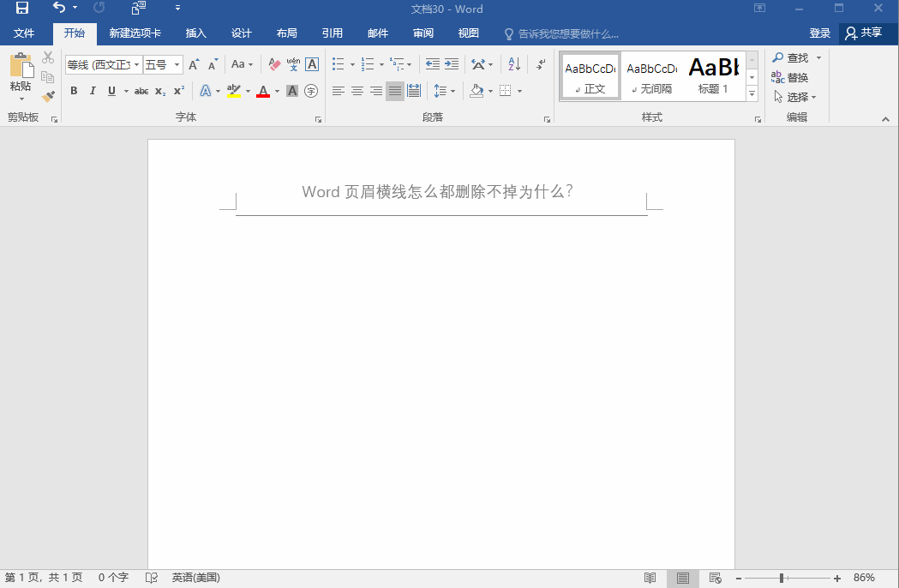Open the phonetic guide (wén) tool
Screen dimensions: 899x588
click(x=293, y=64)
